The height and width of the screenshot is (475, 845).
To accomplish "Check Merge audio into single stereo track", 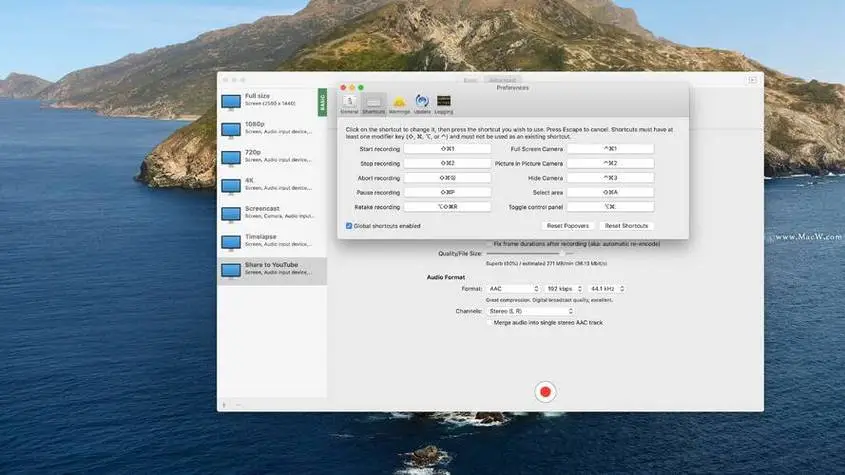I will click(489, 322).
